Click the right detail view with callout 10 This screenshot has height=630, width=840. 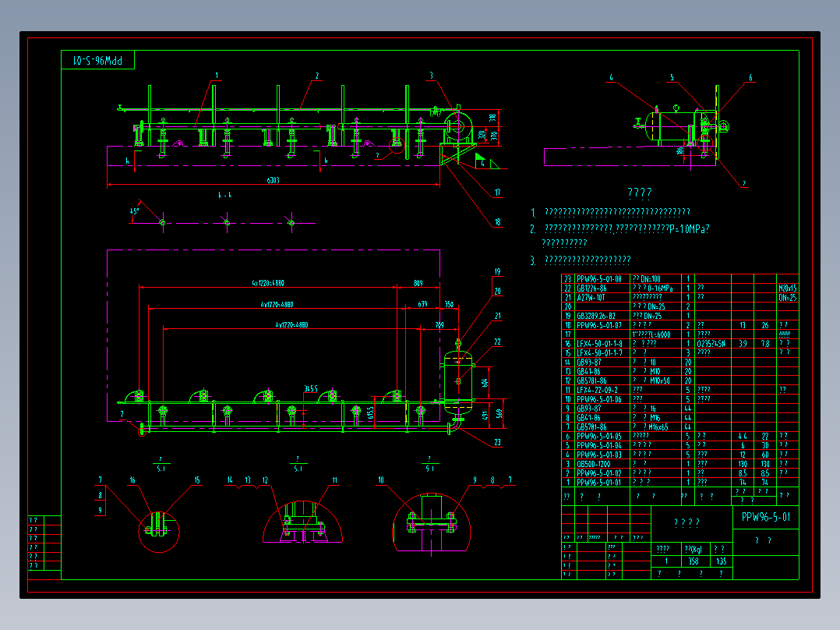(432, 522)
